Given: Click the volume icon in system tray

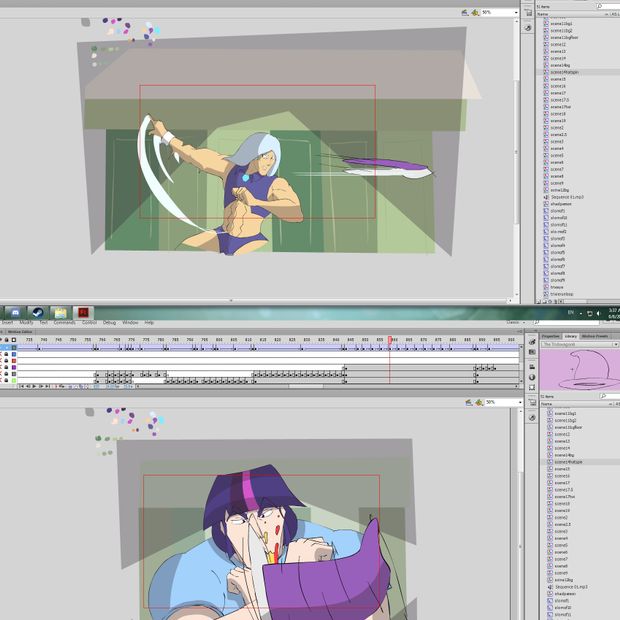Looking at the screenshot, I should [x=599, y=313].
